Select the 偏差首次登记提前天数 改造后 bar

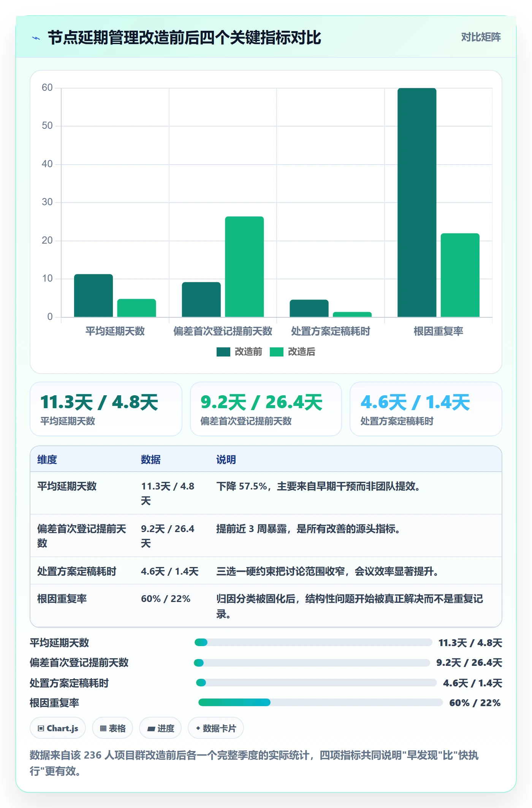tap(244, 267)
